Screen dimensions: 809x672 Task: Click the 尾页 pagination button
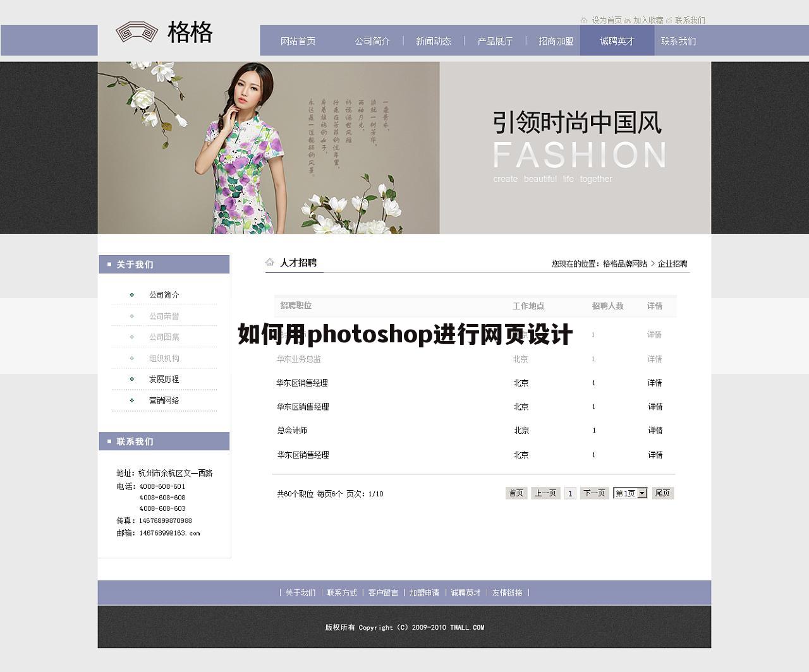click(662, 493)
